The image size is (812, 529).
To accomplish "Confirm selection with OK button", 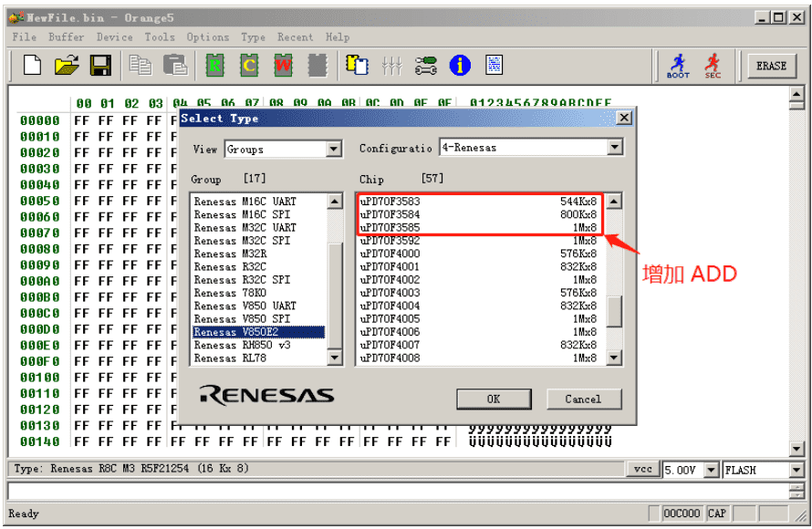I will click(494, 399).
